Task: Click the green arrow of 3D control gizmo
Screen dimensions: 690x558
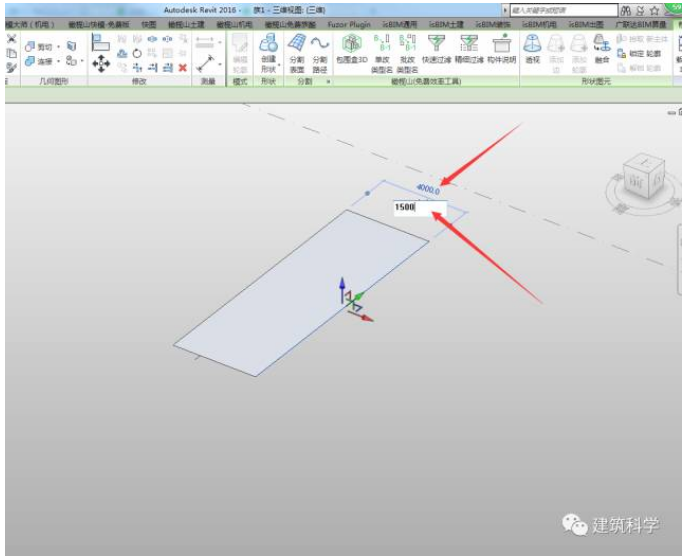Action: [358, 297]
